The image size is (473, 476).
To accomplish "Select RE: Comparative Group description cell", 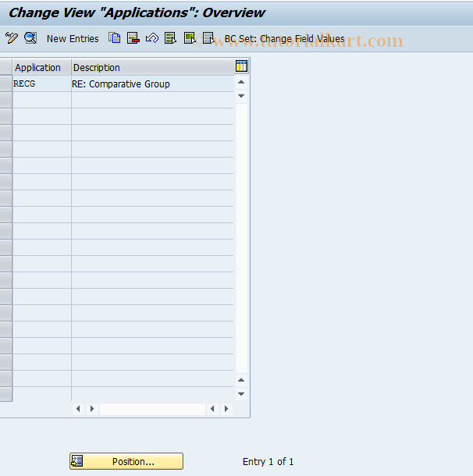I will pyautogui.click(x=153, y=83).
